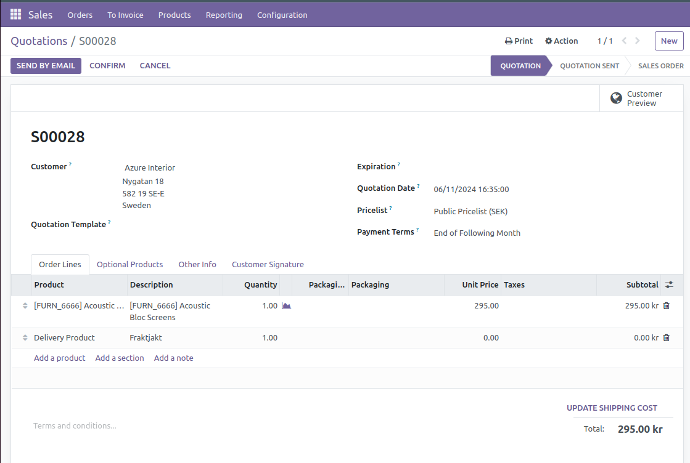Open the Configuration menu

[282, 15]
